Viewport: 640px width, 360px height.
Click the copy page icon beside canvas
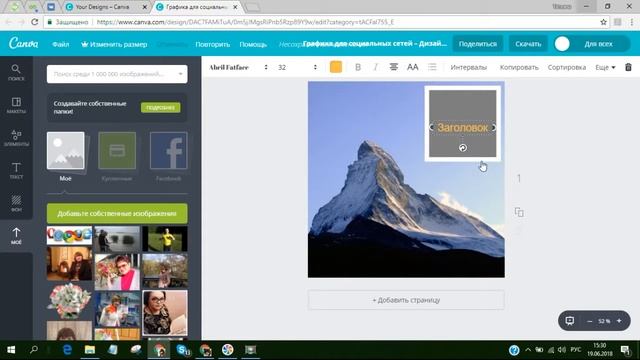pos(519,212)
